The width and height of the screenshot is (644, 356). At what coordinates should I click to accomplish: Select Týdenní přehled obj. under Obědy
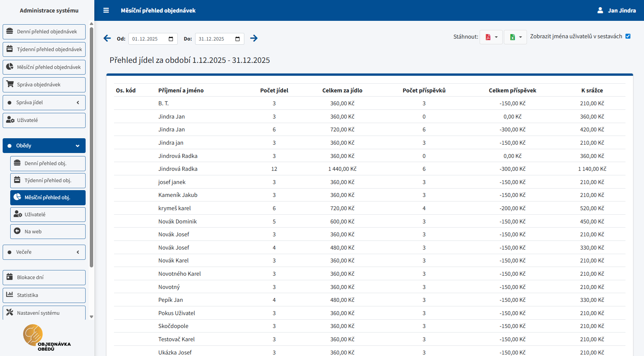click(48, 181)
